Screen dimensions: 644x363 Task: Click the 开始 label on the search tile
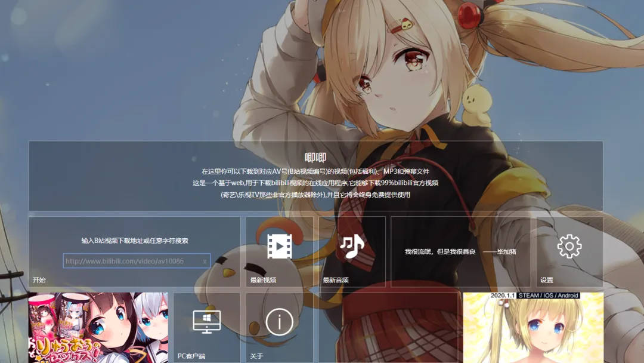point(39,280)
